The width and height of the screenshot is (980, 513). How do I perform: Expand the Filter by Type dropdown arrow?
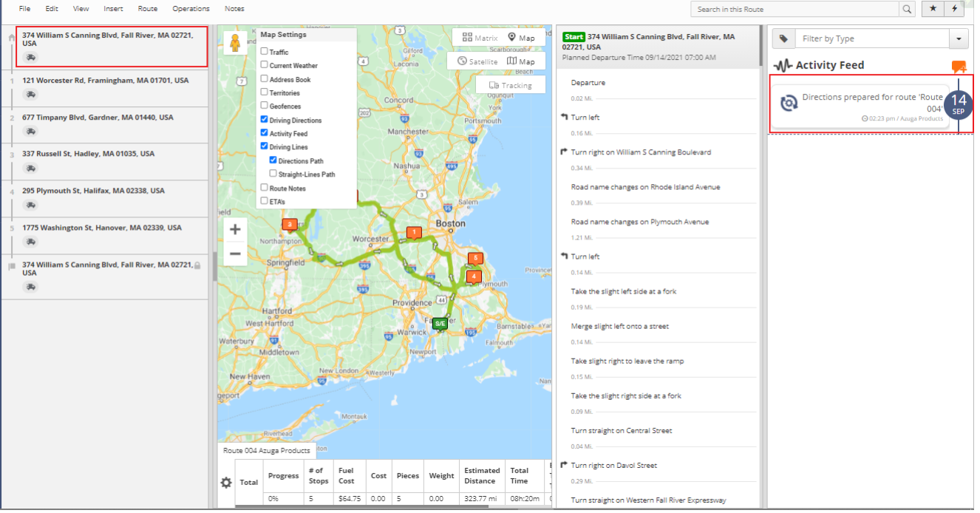click(959, 38)
